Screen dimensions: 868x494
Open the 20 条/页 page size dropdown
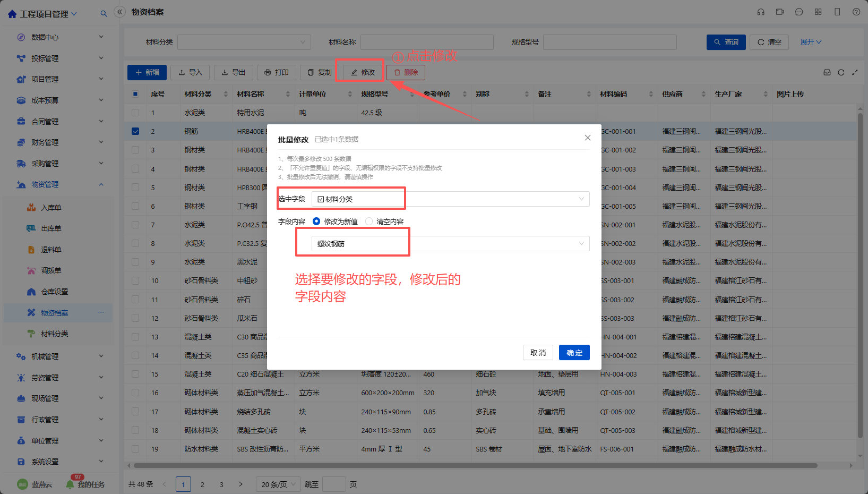pyautogui.click(x=279, y=484)
